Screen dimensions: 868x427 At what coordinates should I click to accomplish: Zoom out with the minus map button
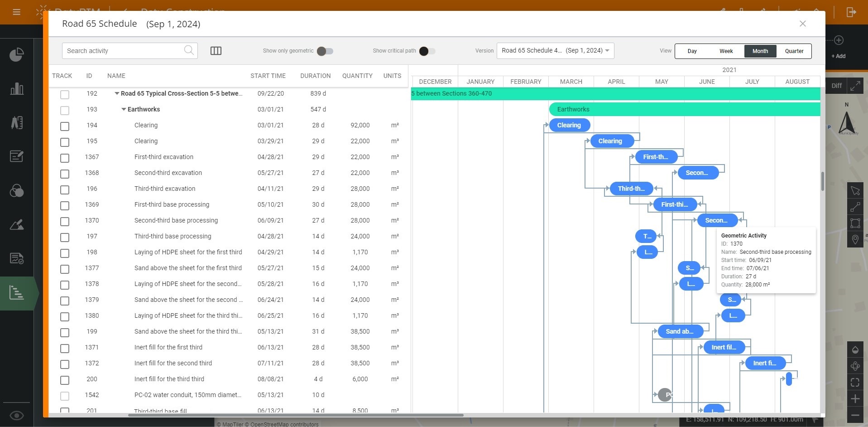pos(855,415)
